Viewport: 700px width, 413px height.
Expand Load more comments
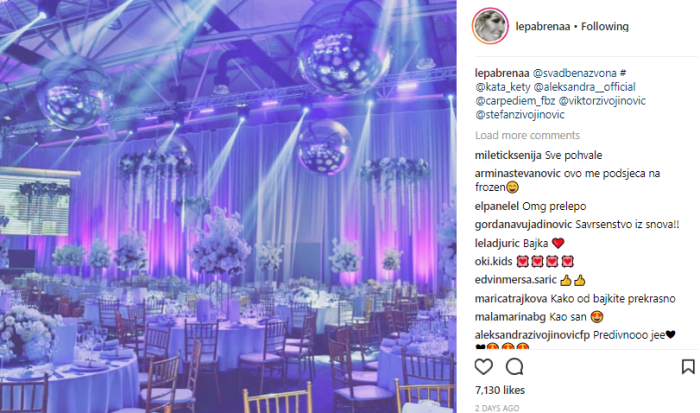(527, 135)
